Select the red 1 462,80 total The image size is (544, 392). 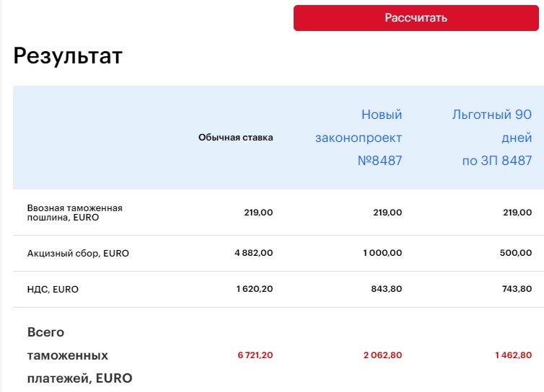[513, 355]
